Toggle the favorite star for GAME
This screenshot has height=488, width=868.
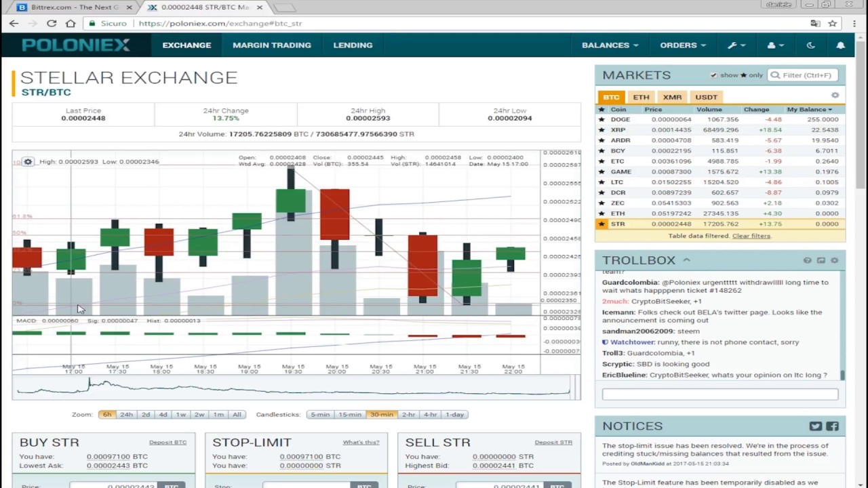pyautogui.click(x=601, y=171)
